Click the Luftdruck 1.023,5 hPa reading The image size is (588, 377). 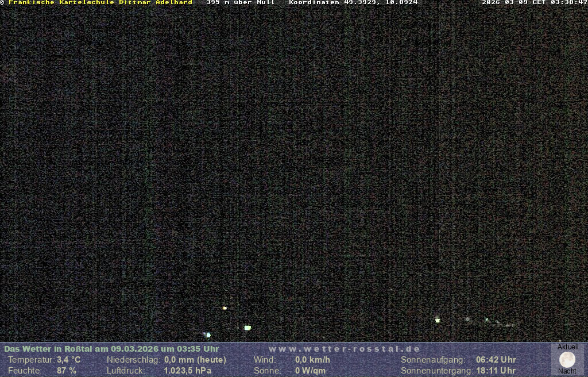tap(188, 371)
